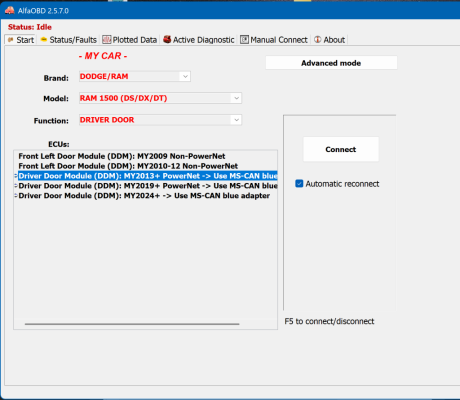Click the Manual Connect tab icon

(x=244, y=39)
